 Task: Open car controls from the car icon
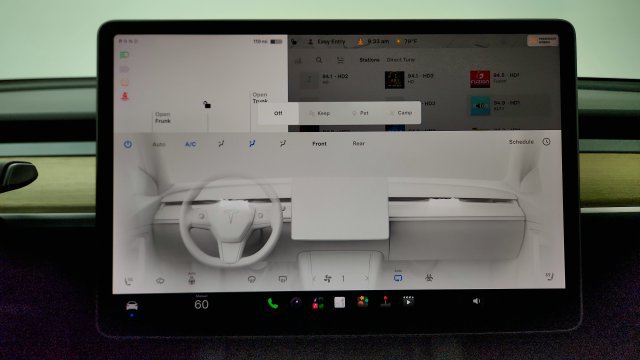point(132,306)
